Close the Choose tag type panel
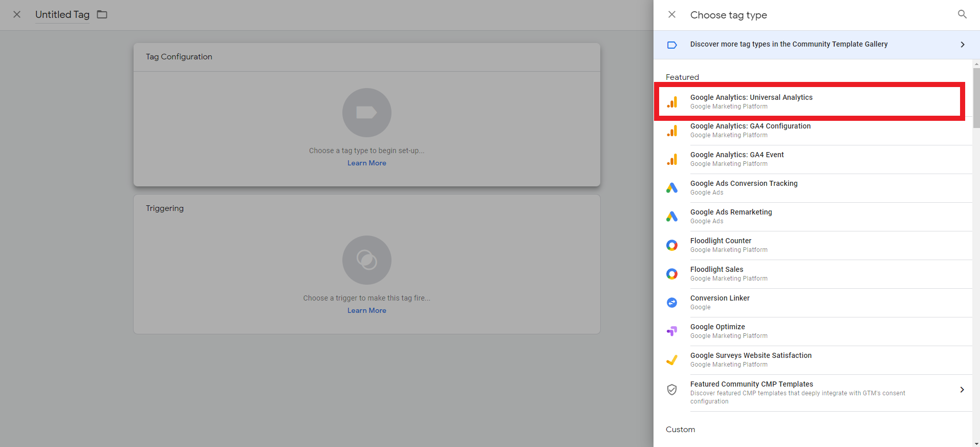Viewport: 980px width, 447px height. (672, 15)
